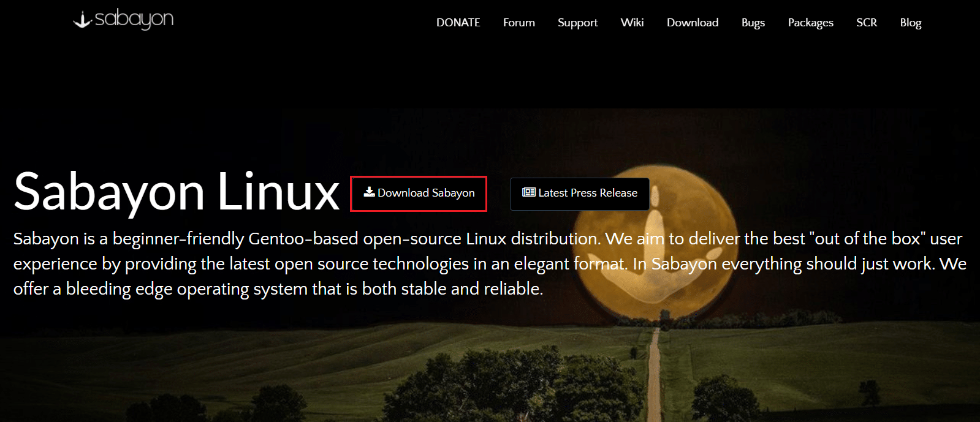
Task: Click the Download Sabayon button
Action: 419,194
